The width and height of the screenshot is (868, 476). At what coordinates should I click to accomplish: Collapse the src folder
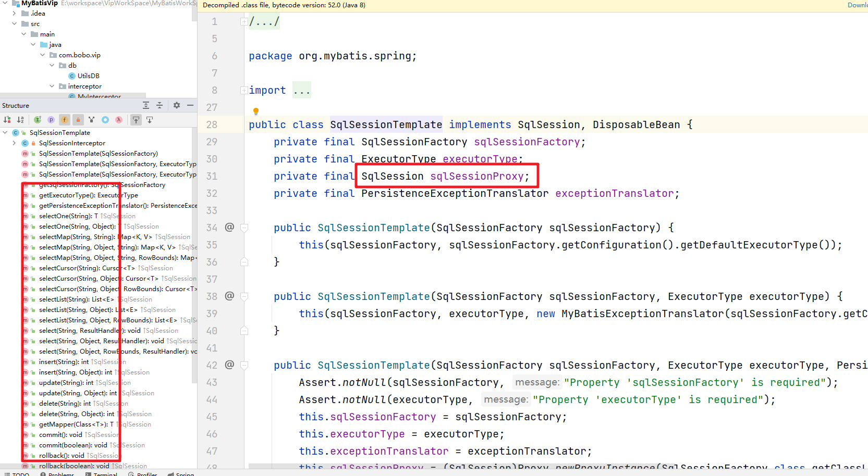[x=14, y=24]
